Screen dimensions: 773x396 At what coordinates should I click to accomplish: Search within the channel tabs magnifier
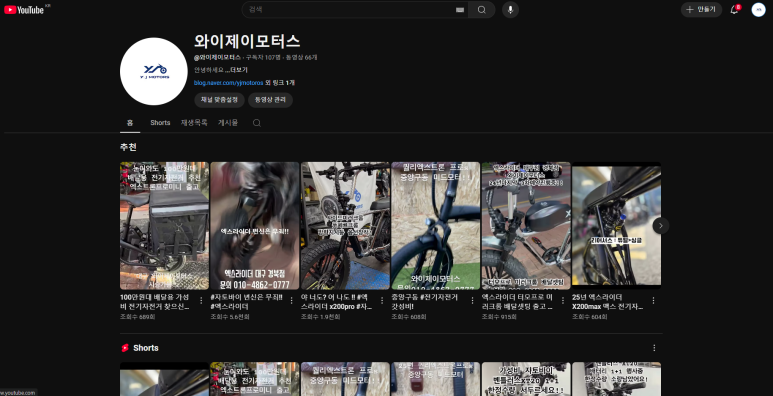[256, 123]
